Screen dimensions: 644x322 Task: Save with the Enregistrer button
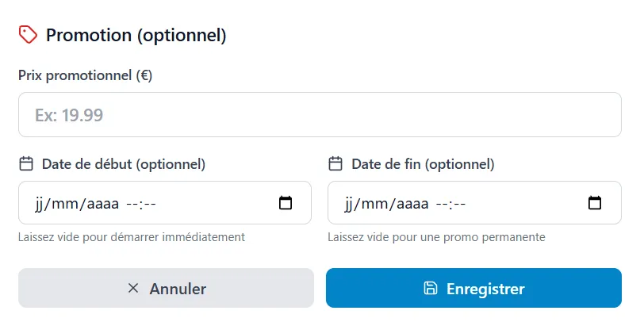pyautogui.click(x=473, y=289)
